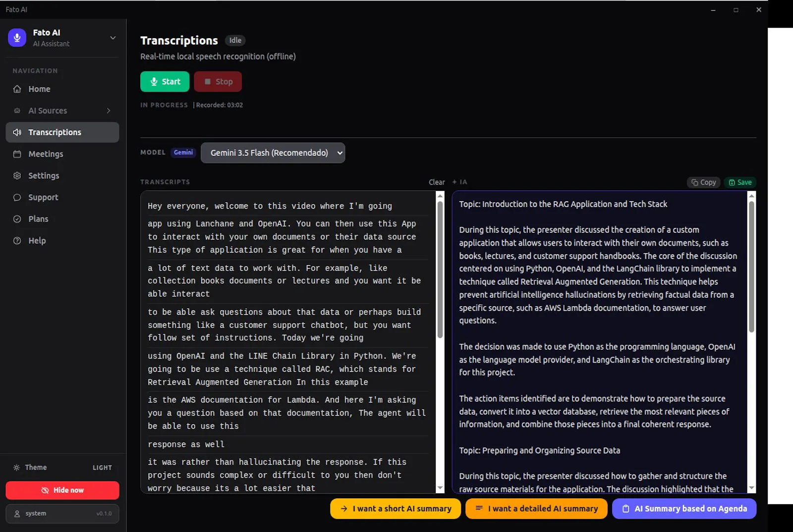
Task: Copy the AI summary
Action: point(703,182)
